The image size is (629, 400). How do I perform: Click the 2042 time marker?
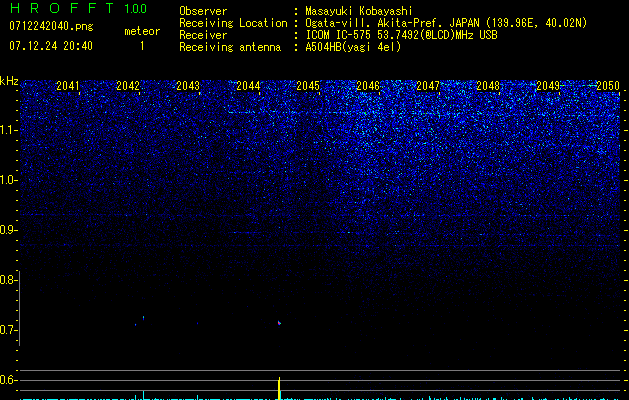128,86
